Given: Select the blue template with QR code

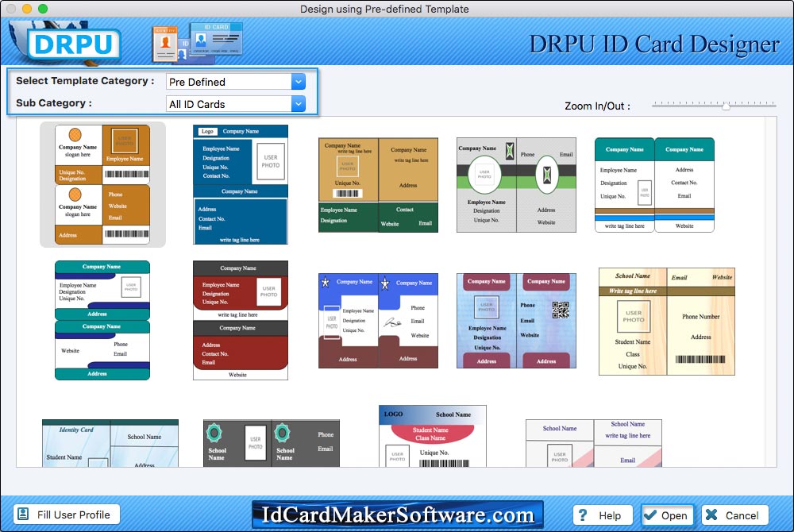Looking at the screenshot, I should tap(517, 321).
